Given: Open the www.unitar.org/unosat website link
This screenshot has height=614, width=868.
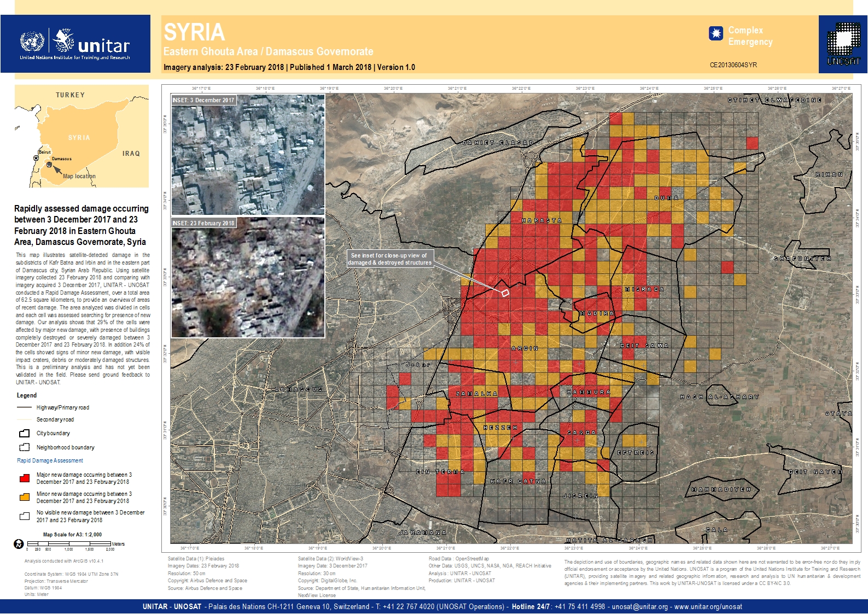Looking at the screenshot, I should [708, 607].
